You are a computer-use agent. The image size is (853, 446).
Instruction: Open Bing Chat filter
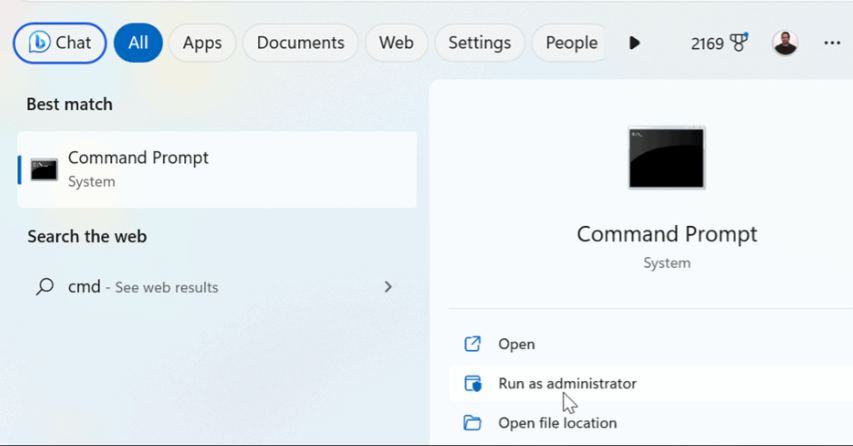point(60,43)
